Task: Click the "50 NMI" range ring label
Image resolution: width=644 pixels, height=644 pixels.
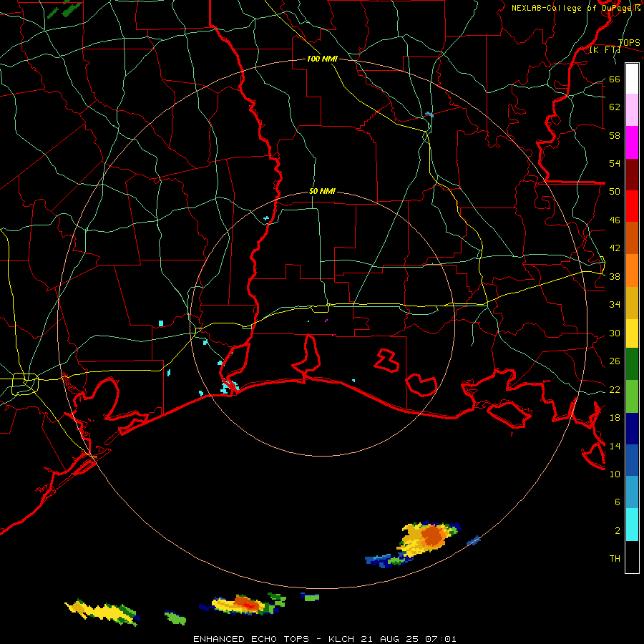Action: (322, 191)
